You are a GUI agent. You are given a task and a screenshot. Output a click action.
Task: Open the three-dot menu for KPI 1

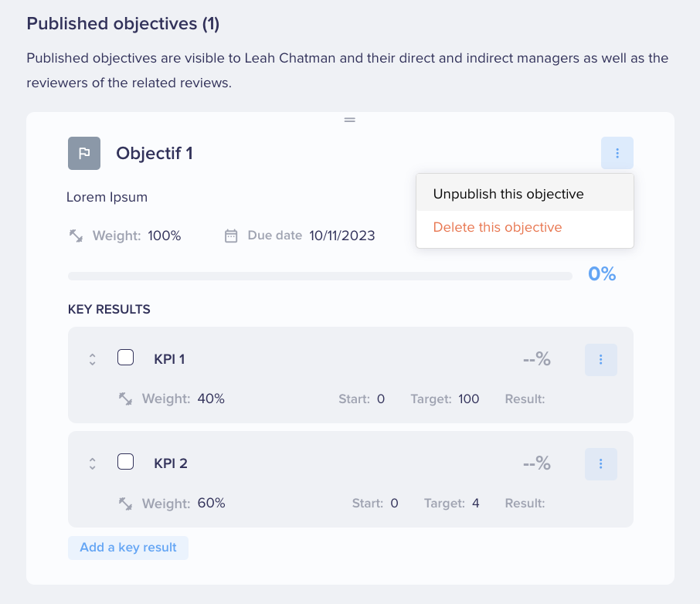pyautogui.click(x=601, y=359)
